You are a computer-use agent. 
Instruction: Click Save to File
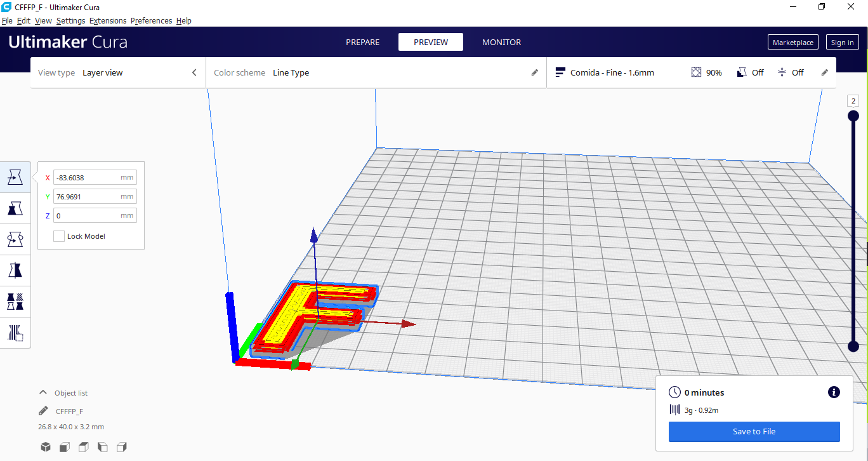[x=754, y=432]
